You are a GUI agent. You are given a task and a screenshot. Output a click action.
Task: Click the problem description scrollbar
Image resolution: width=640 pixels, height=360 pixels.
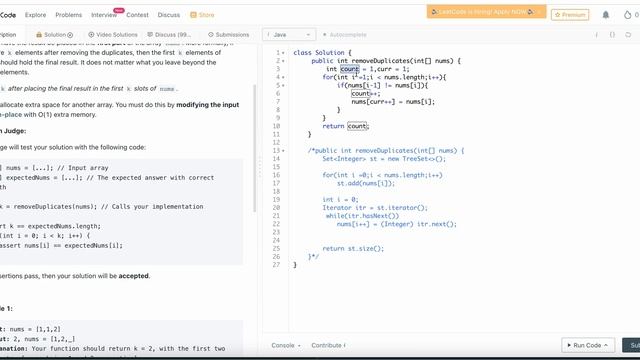(x=255, y=147)
